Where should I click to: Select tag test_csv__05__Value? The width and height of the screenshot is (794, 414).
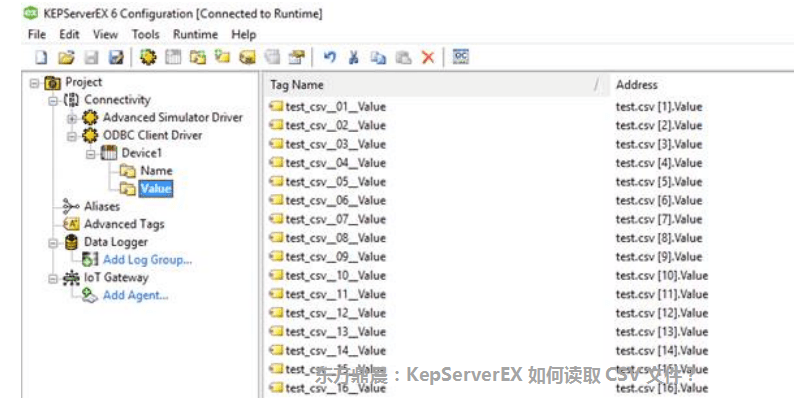coord(335,182)
